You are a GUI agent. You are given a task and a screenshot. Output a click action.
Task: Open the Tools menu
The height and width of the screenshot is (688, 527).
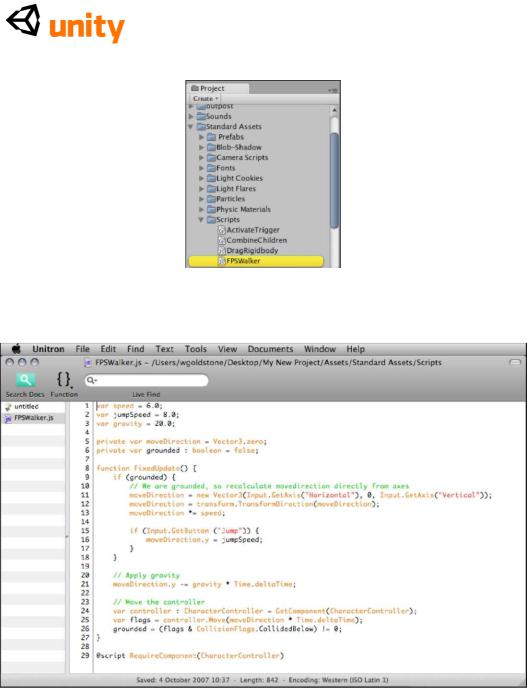(196, 349)
